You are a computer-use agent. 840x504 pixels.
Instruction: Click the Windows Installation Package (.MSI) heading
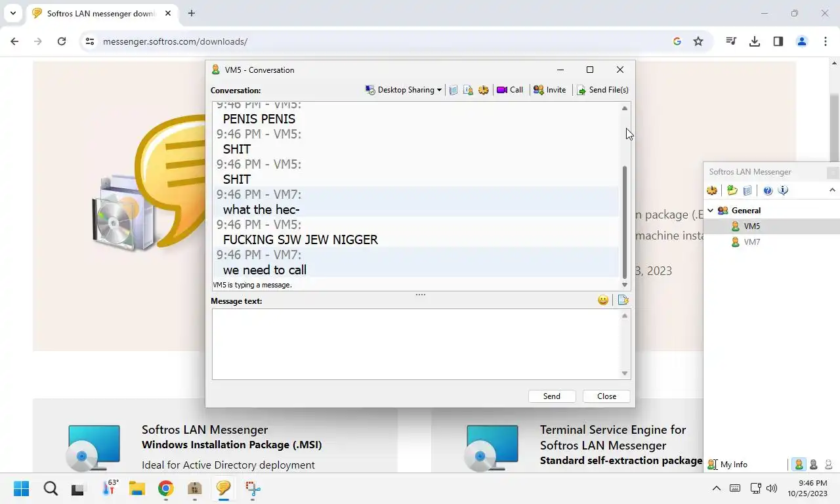[232, 445]
